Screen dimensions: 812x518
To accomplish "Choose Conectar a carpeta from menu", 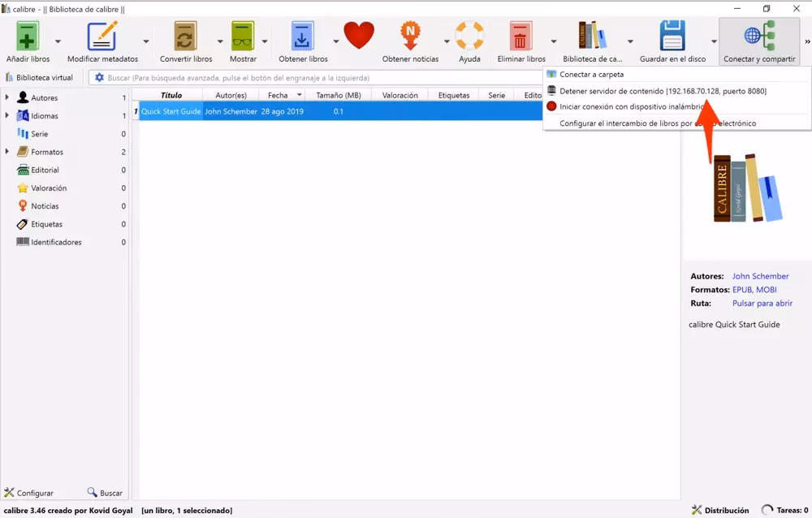I will point(591,75).
